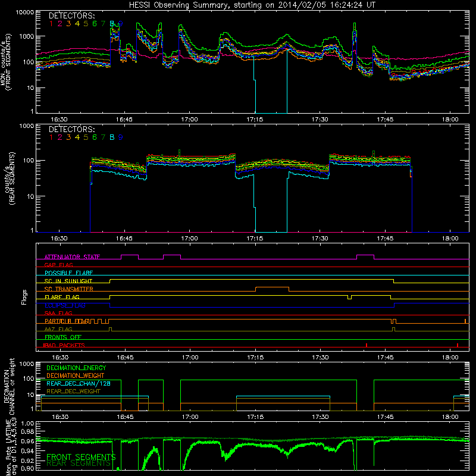This screenshot has height=476, width=476.
Task: Click the ATTENUATOR_STATE flag label
Action: [x=72, y=257]
